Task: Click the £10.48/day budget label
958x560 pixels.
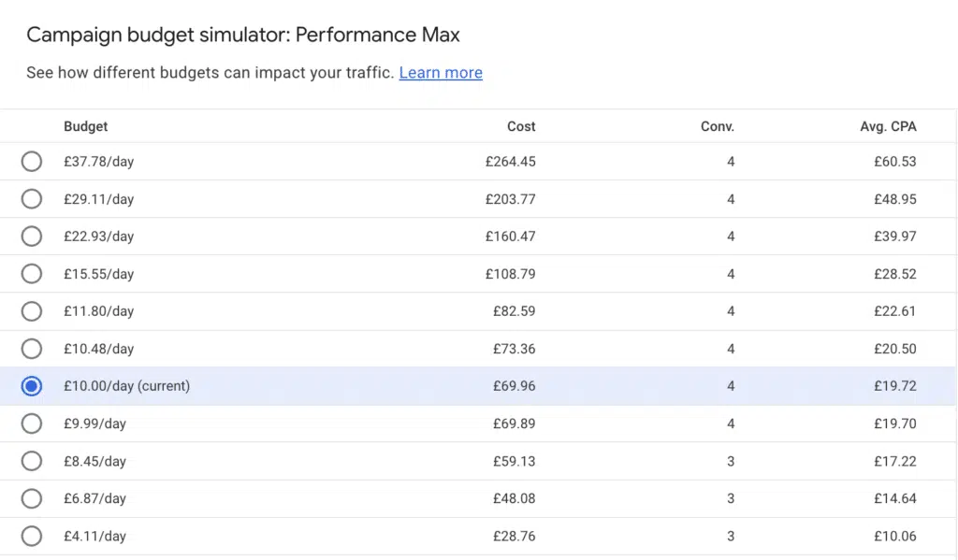Action: click(x=99, y=350)
